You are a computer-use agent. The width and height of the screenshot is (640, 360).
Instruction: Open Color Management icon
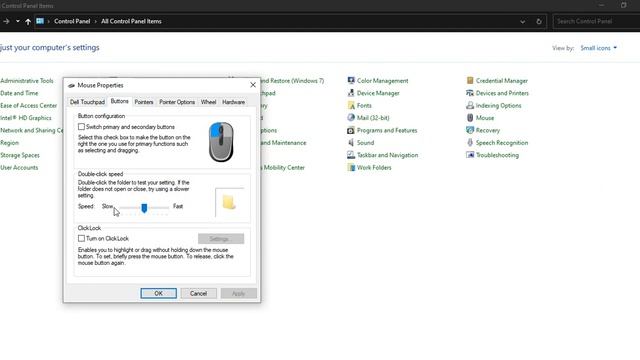pos(351,80)
